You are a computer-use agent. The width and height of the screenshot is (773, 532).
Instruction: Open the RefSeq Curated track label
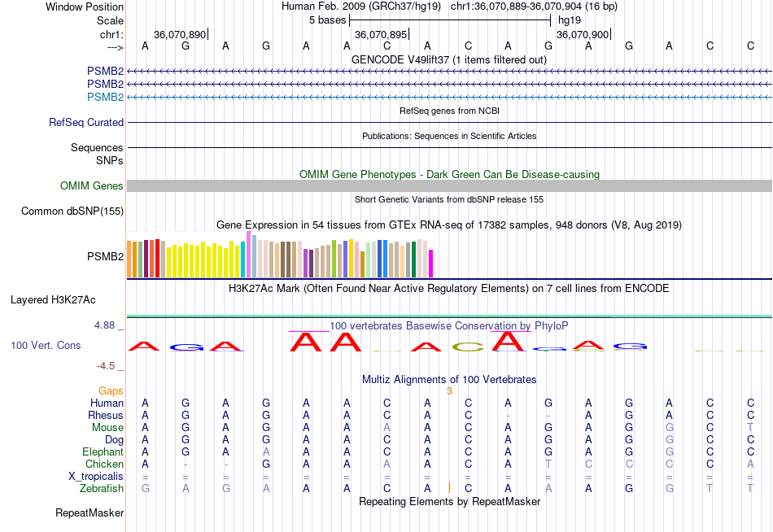click(86, 122)
